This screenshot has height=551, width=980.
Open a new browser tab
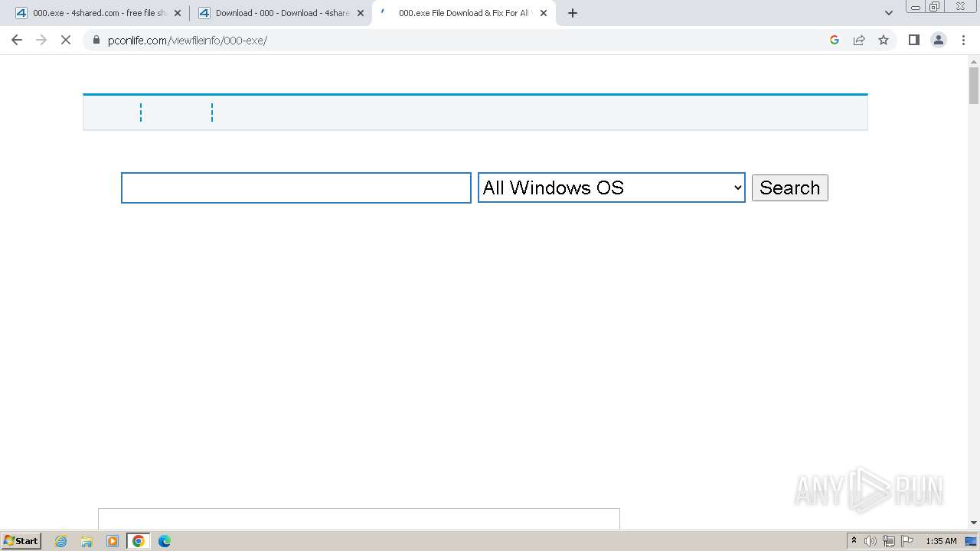[573, 13]
